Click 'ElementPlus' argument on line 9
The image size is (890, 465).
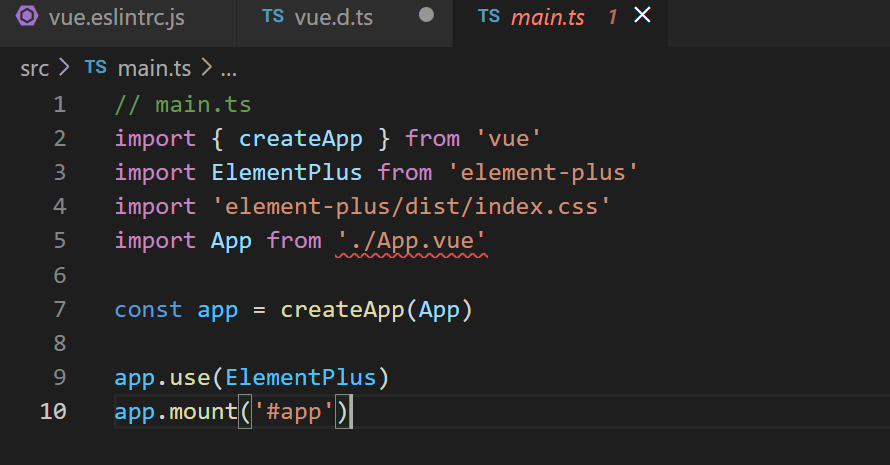(x=301, y=378)
